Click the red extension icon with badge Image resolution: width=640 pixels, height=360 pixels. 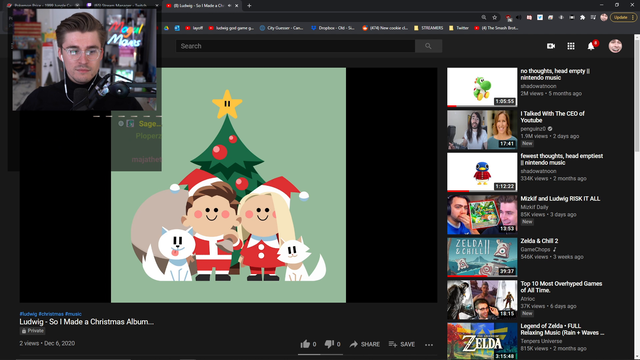[508, 18]
